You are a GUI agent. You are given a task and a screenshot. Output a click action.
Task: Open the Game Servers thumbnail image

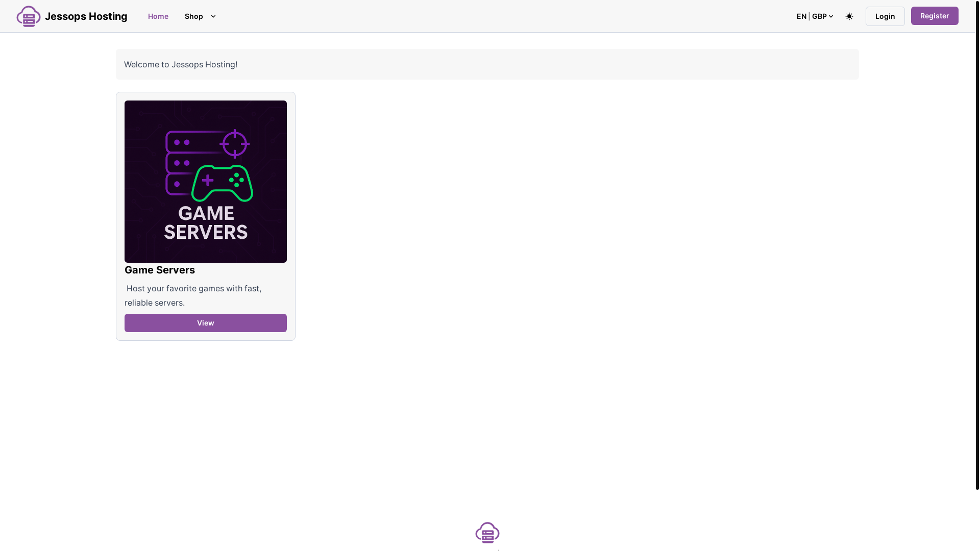pyautogui.click(x=206, y=182)
